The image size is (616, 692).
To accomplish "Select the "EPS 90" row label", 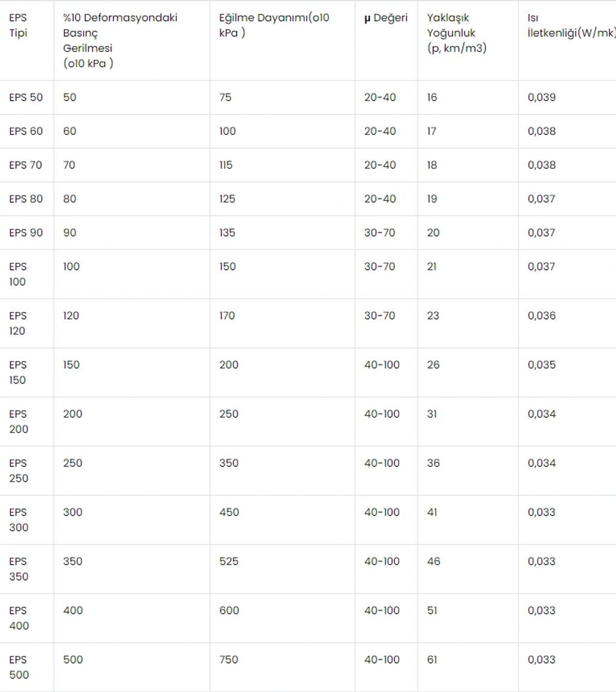I will [26, 232].
